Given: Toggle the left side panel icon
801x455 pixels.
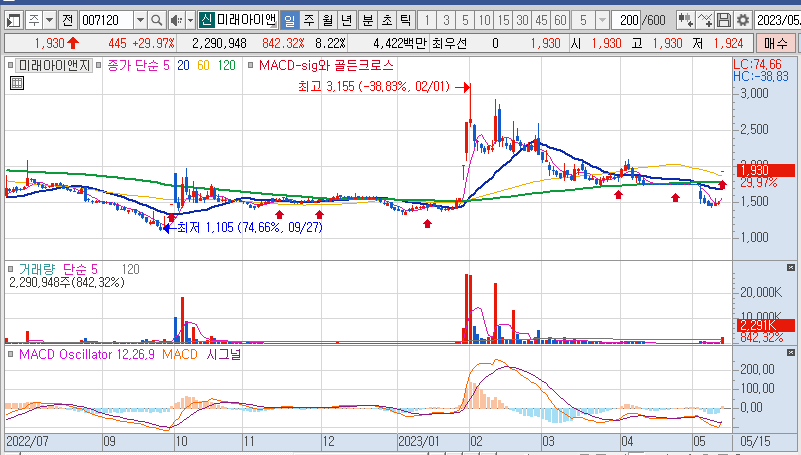Looking at the screenshot, I should (13, 20).
